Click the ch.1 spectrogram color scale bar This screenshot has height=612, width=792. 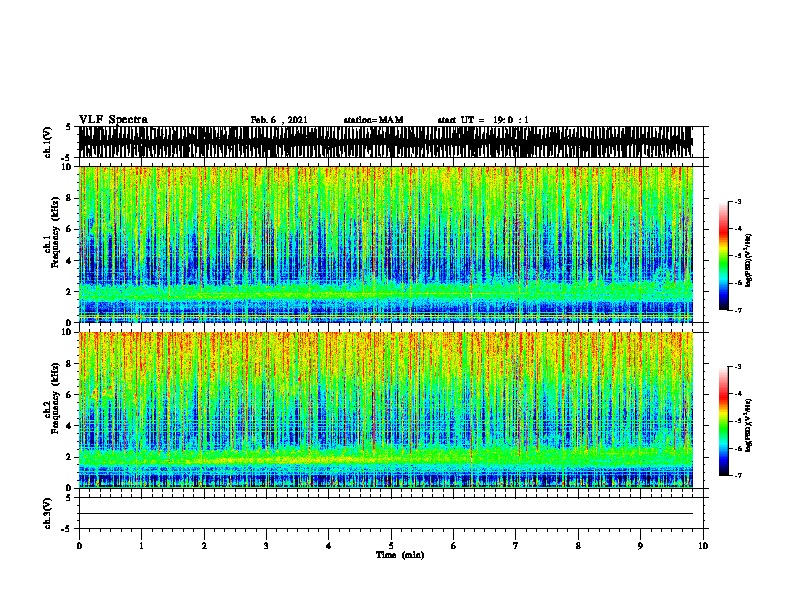click(x=723, y=256)
